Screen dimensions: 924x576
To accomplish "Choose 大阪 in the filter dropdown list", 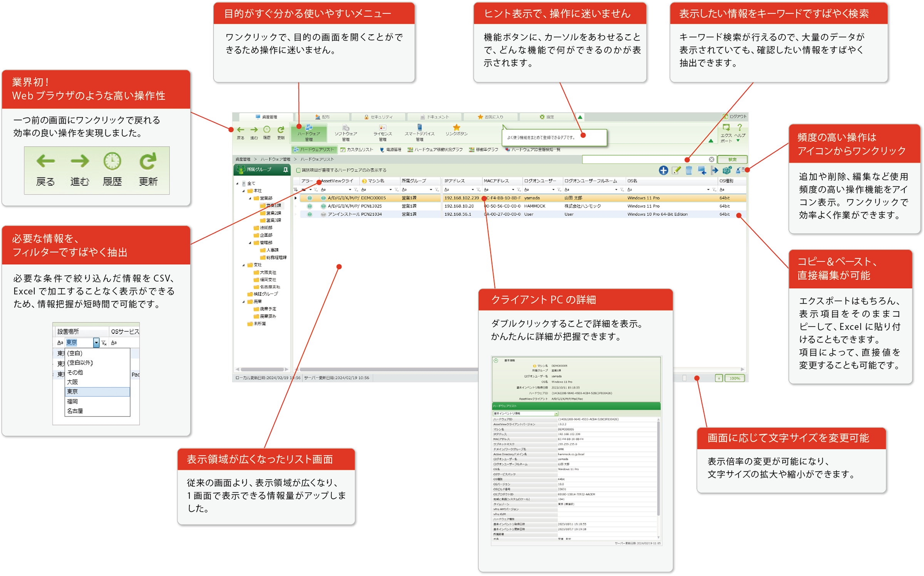I will click(x=97, y=382).
